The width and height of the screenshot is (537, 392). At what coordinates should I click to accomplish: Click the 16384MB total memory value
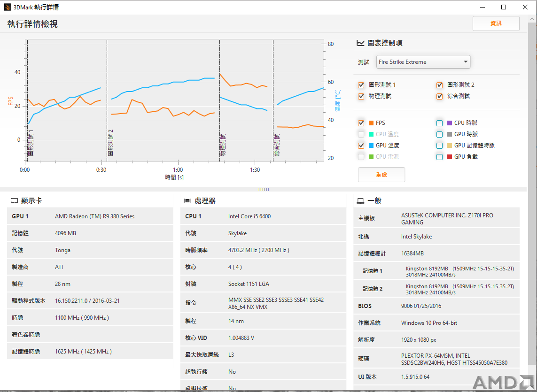click(x=412, y=254)
